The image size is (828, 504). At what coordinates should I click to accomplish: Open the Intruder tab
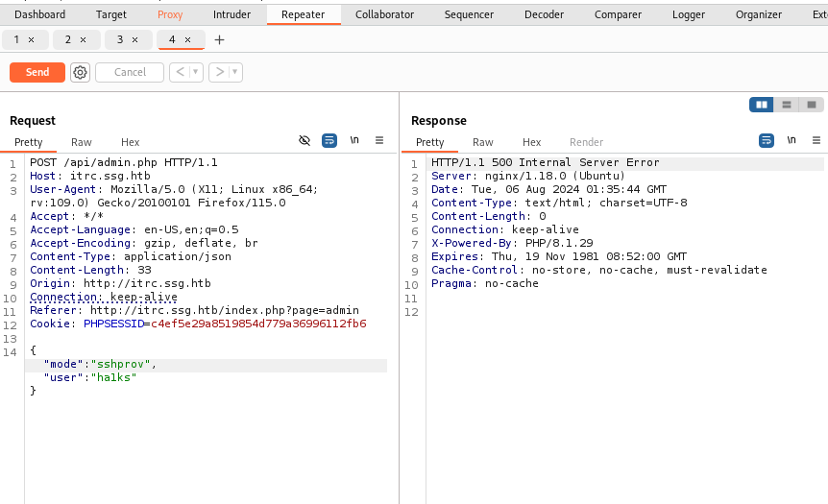click(231, 14)
